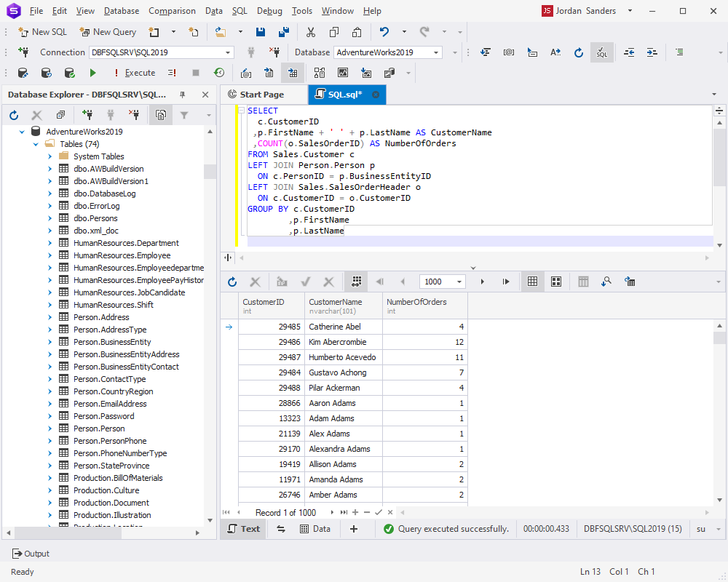This screenshot has height=582, width=728.
Task: Open the Connection dropdown list
Action: (229, 52)
